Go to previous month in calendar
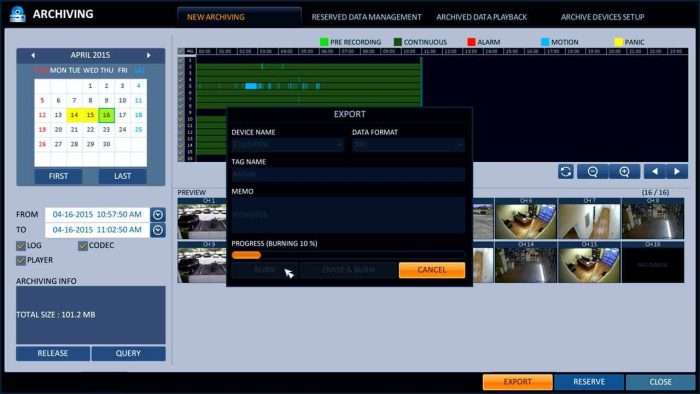The image size is (700, 394). 33,55
